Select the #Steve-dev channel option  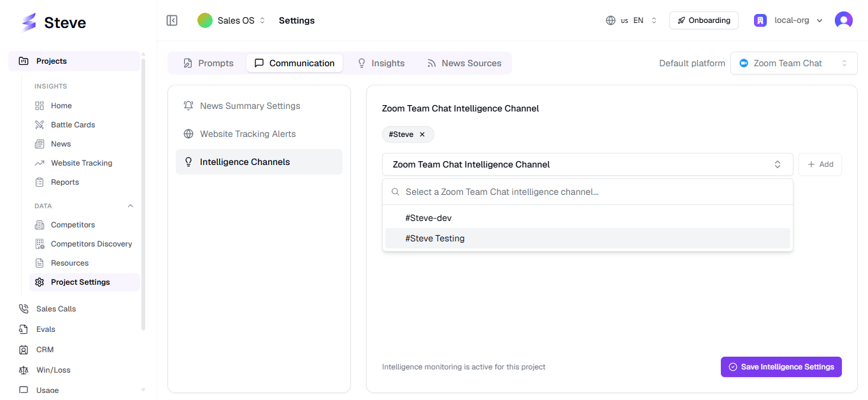tap(587, 218)
